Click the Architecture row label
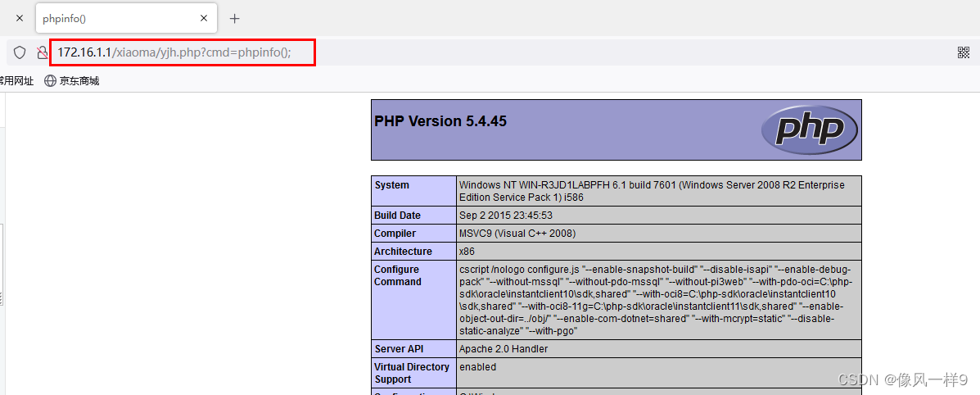Image resolution: width=980 pixels, height=395 pixels. click(x=403, y=252)
